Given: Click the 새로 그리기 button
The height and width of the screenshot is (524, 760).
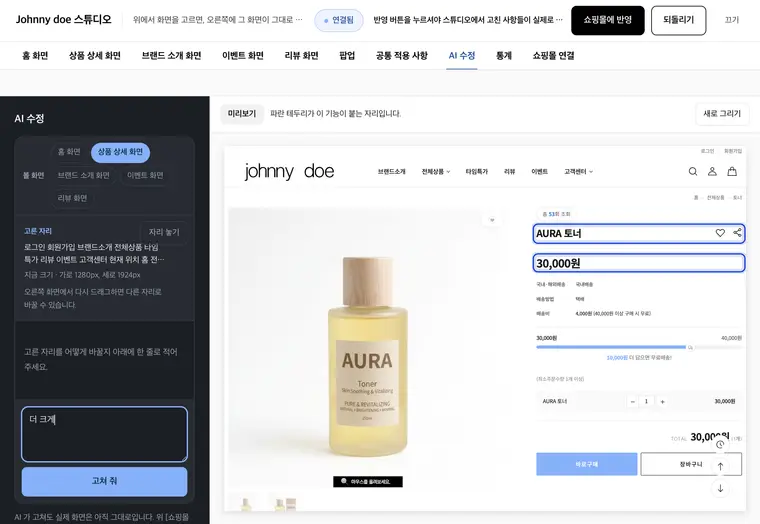Looking at the screenshot, I should (722, 114).
